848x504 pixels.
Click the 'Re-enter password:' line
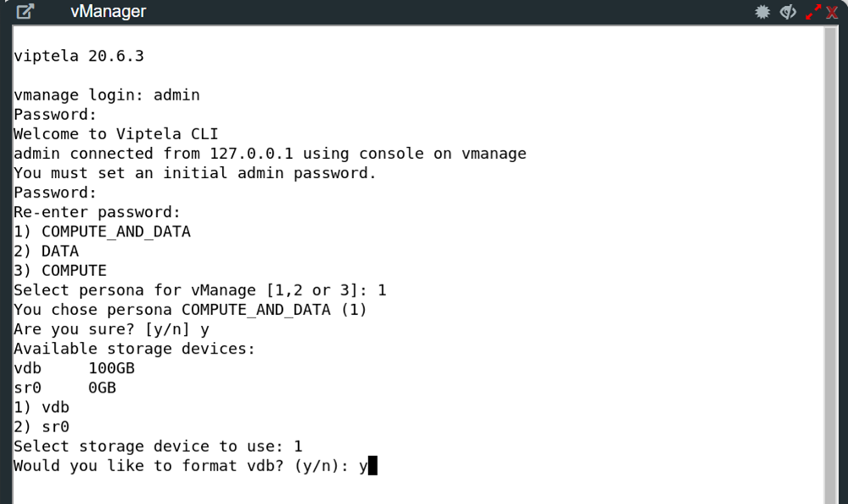(x=97, y=212)
